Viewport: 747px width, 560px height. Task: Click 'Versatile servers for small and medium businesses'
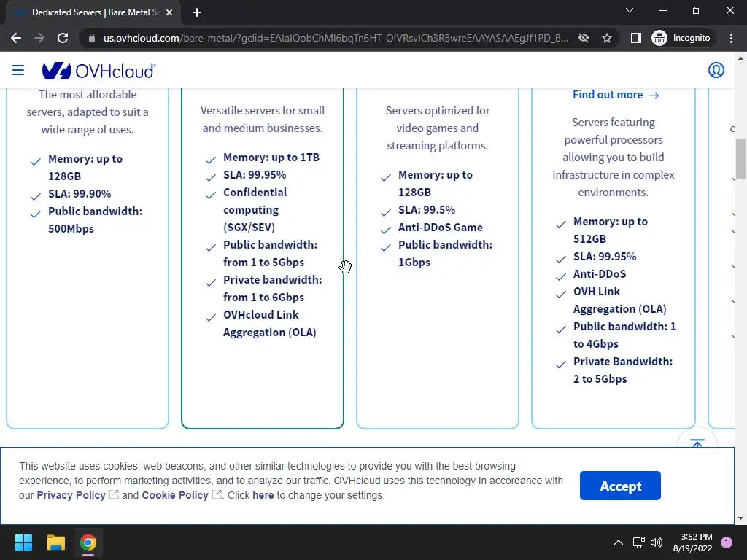point(263,119)
